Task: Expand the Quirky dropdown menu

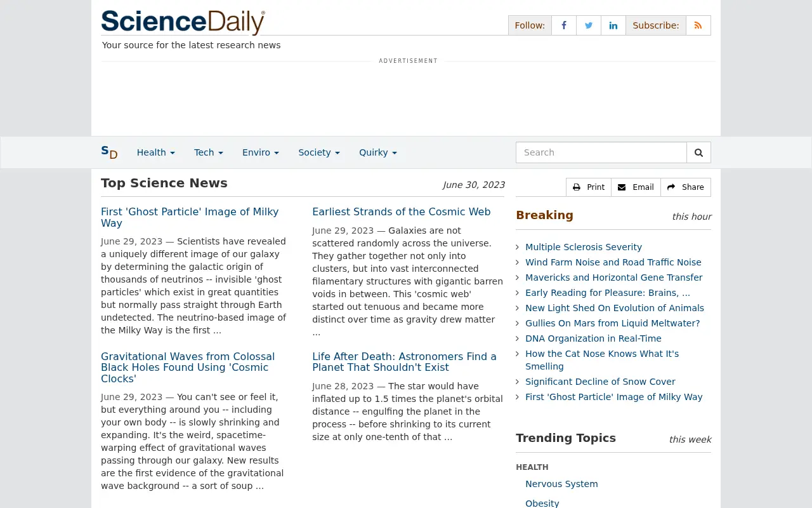Action: point(378,152)
